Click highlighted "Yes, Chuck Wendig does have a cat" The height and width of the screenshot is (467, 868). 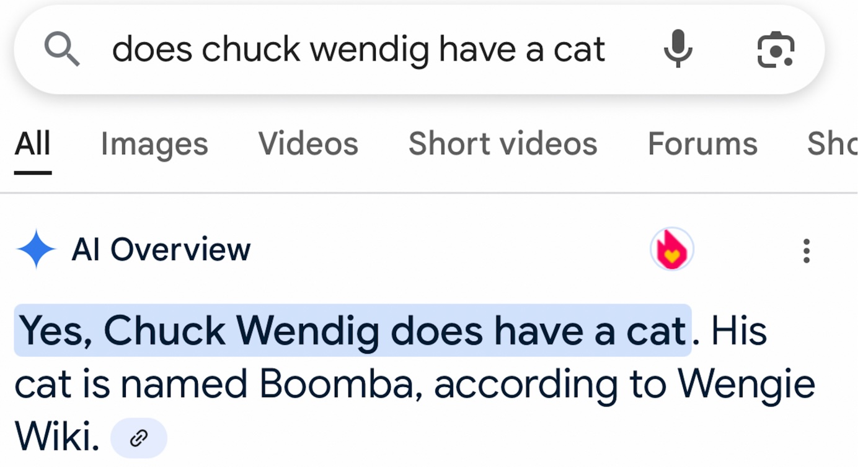[352, 331]
